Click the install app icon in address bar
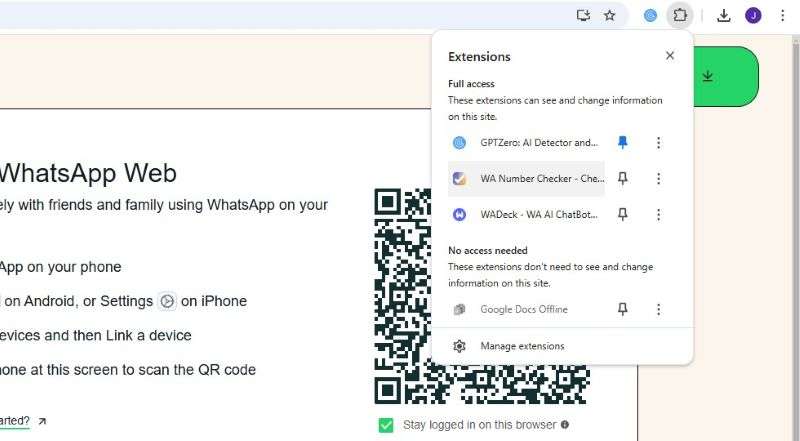800x441 pixels. point(583,15)
